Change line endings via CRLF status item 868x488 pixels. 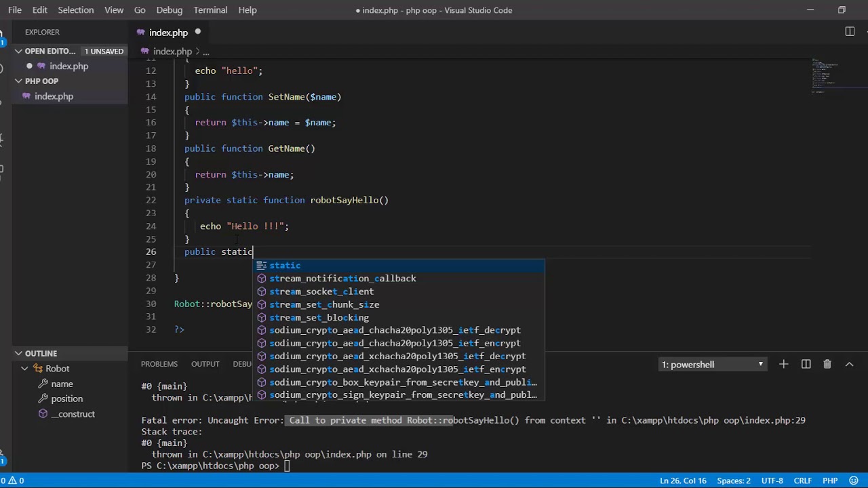point(802,481)
